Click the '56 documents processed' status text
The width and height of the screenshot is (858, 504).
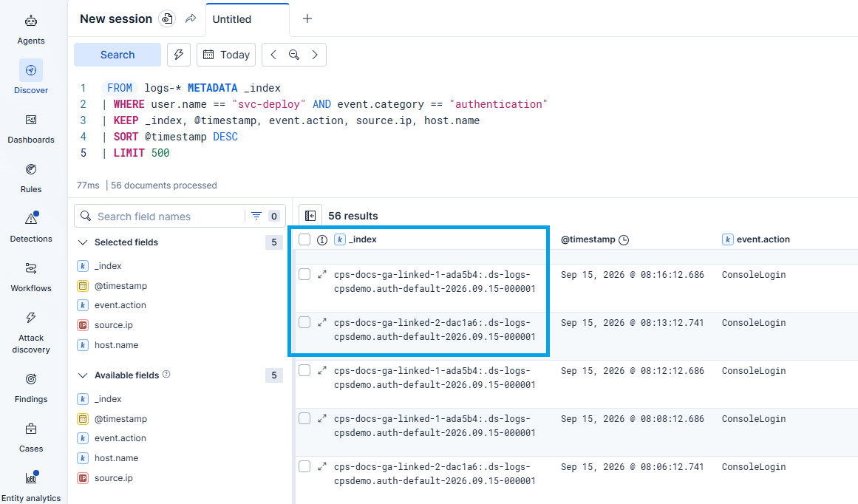click(163, 185)
